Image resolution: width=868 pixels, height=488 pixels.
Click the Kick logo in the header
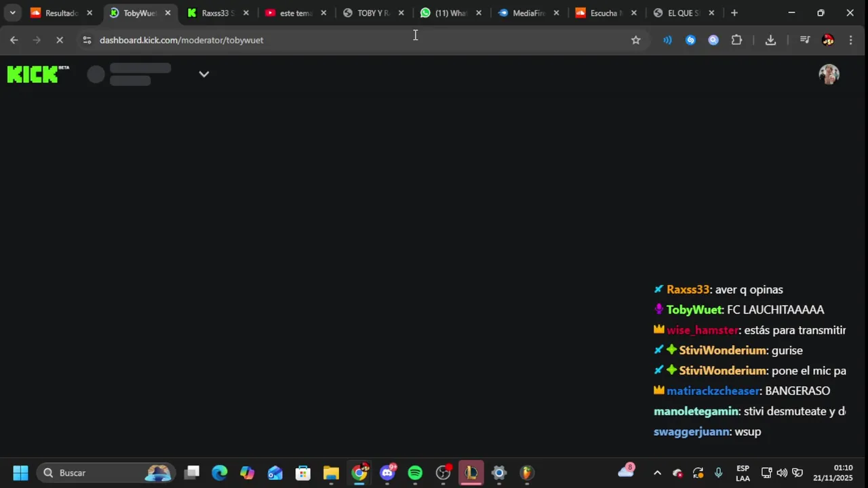38,74
